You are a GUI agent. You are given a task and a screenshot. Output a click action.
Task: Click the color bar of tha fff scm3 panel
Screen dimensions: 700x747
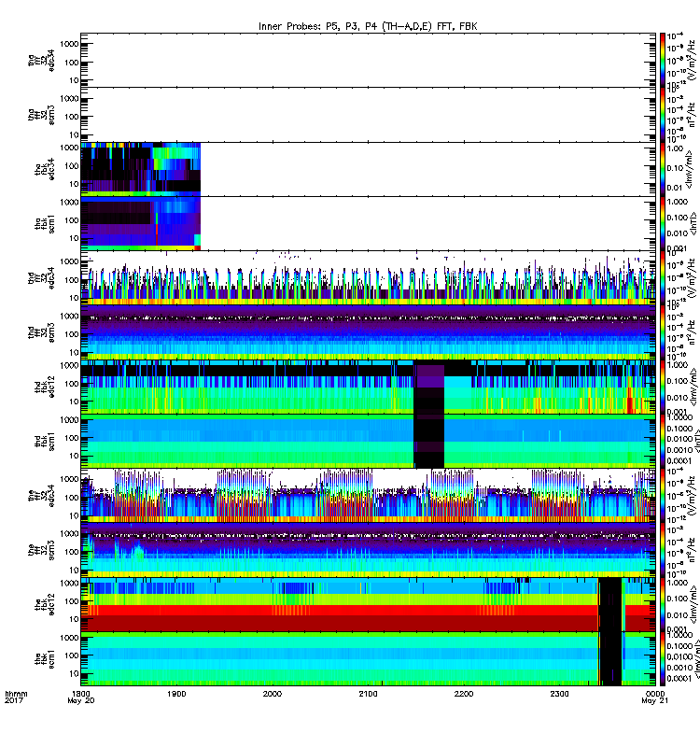point(663,114)
